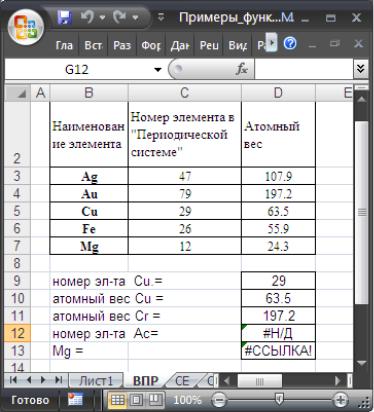374x412 pixels.
Task: Go to first sheet tab arrow
Action: click(x=13, y=380)
